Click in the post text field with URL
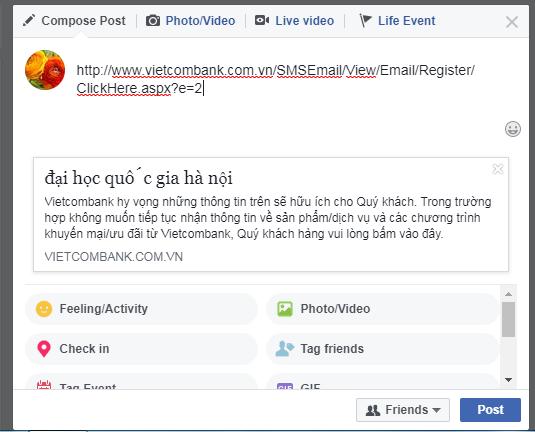 [275, 79]
